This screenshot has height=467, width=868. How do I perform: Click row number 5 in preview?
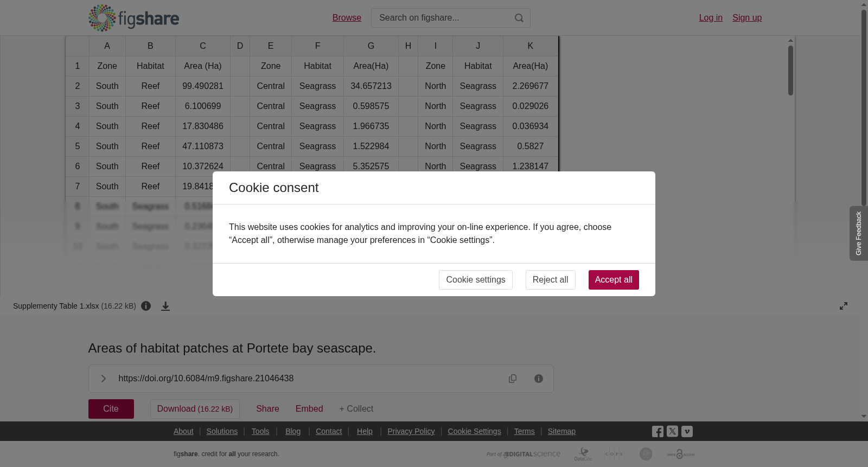[x=78, y=146]
